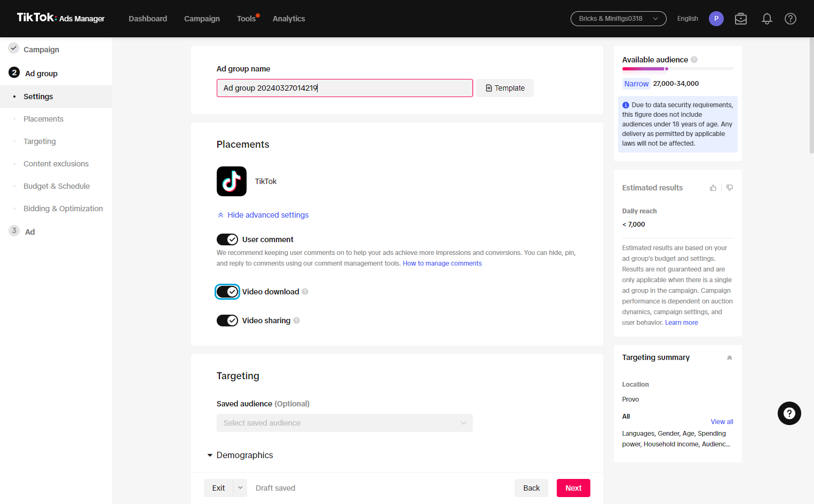Click the thumbs down on Estimated results
The width and height of the screenshot is (814, 504).
point(730,188)
